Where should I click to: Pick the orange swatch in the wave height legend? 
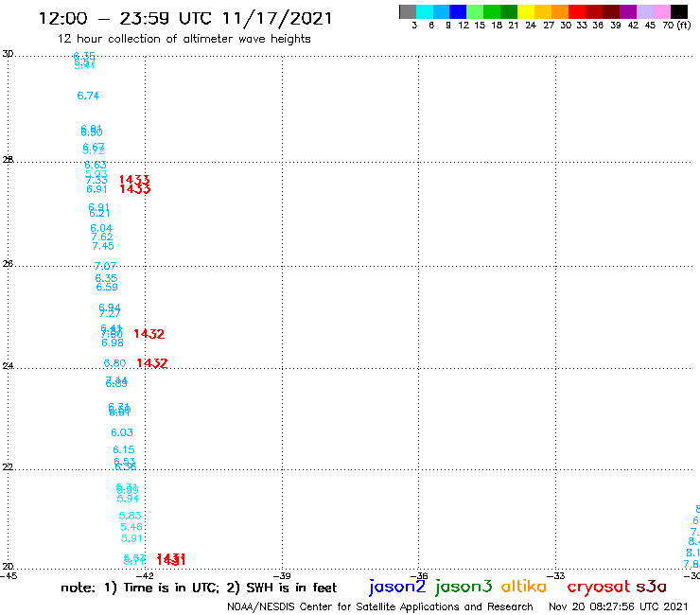coord(560,12)
